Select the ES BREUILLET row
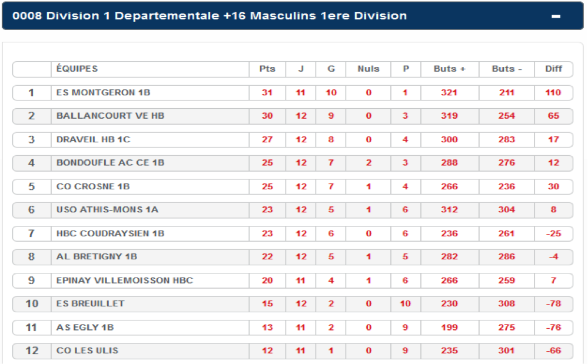 pos(293,303)
